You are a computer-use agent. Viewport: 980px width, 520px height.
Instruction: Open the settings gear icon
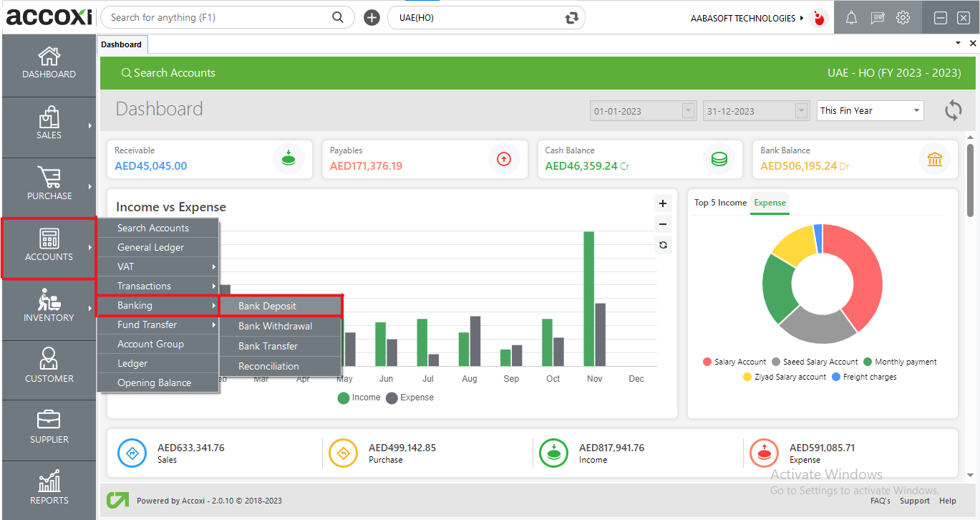pos(903,19)
